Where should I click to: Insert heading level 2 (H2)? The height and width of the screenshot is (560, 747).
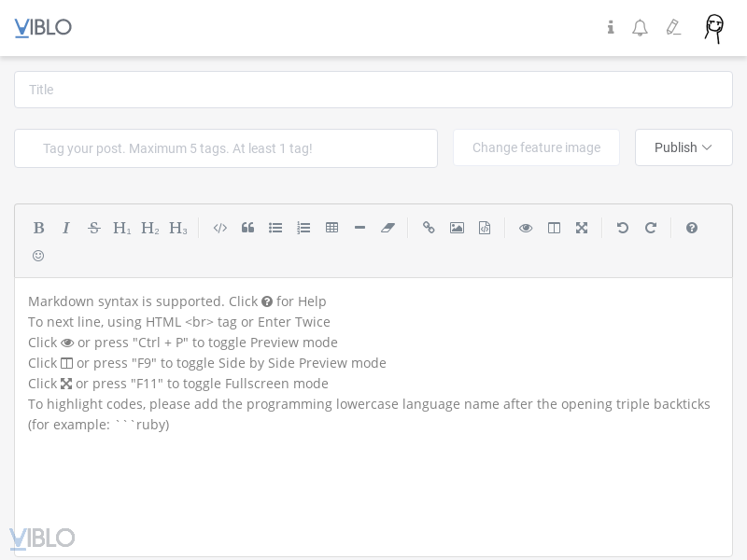click(x=150, y=228)
